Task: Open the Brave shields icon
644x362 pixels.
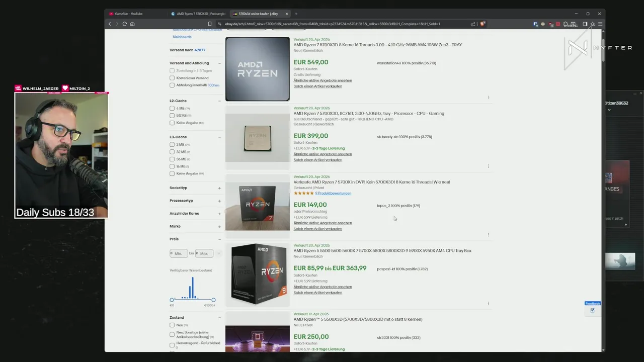Action: coord(482,24)
